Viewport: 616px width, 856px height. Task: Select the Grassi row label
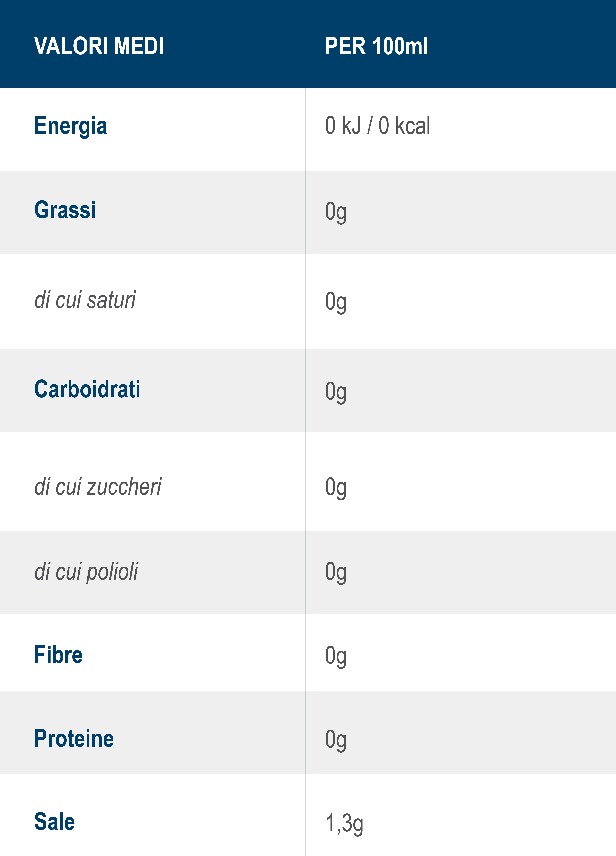tap(65, 210)
